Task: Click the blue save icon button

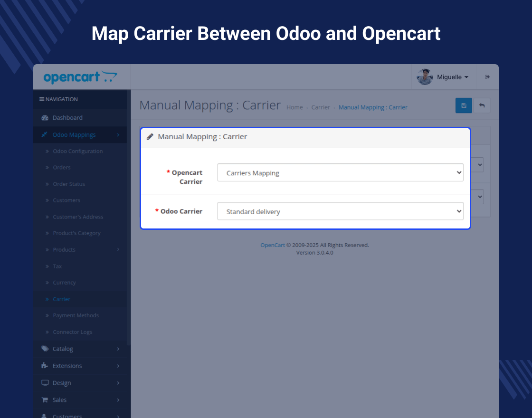Action: pos(464,105)
